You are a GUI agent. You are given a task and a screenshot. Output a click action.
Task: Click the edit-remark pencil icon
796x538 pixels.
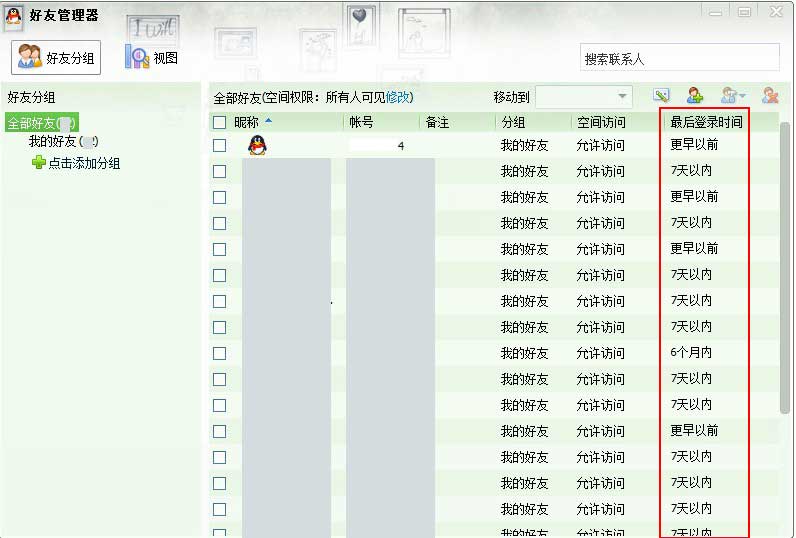(661, 95)
